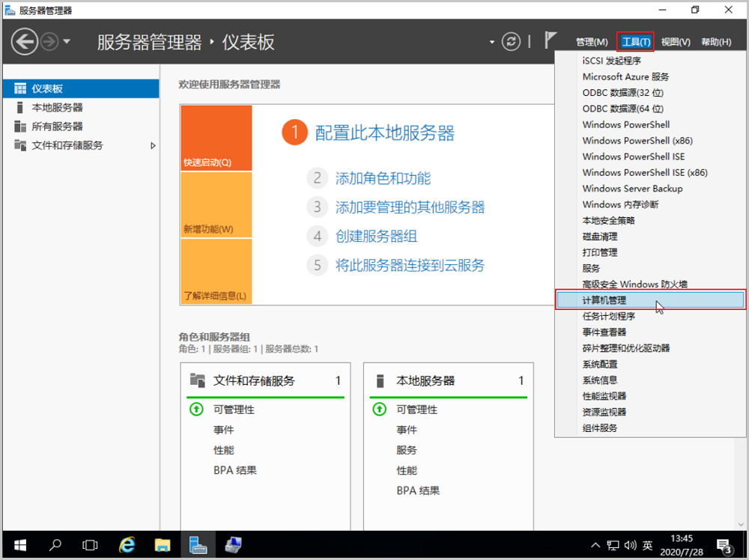
Task: Select Local Server in the left sidebar
Action: pyautogui.click(x=57, y=108)
